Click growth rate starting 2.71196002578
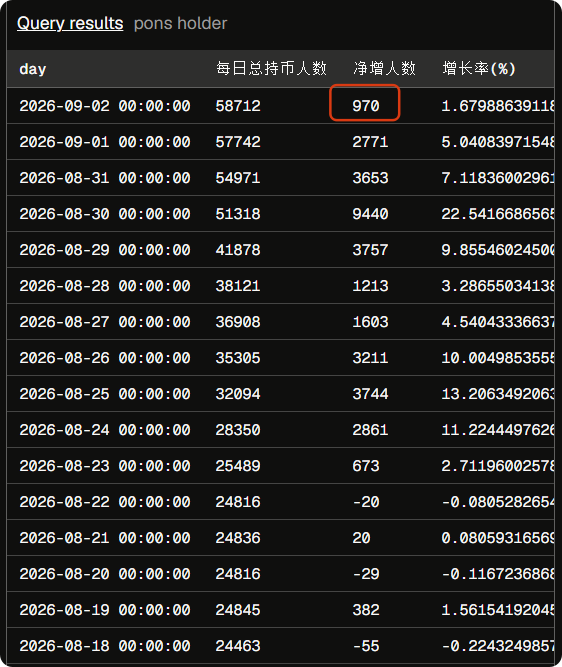 pos(498,466)
